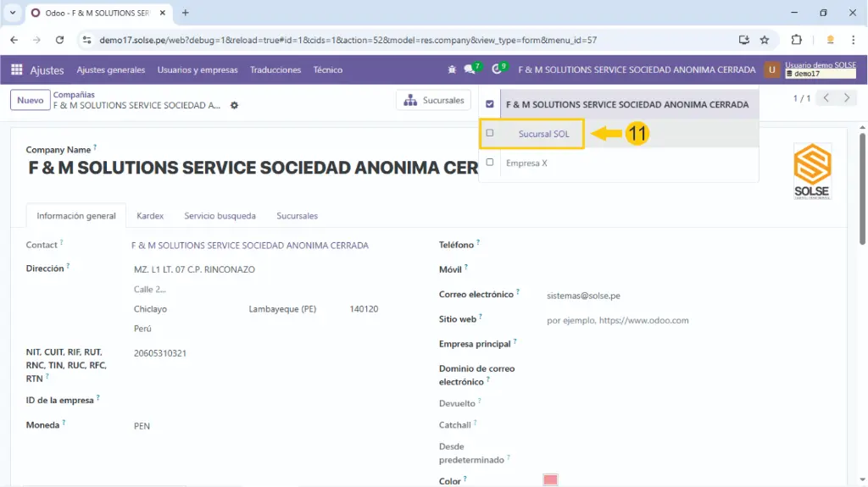Expand the browser tab search chevron

(x=13, y=13)
